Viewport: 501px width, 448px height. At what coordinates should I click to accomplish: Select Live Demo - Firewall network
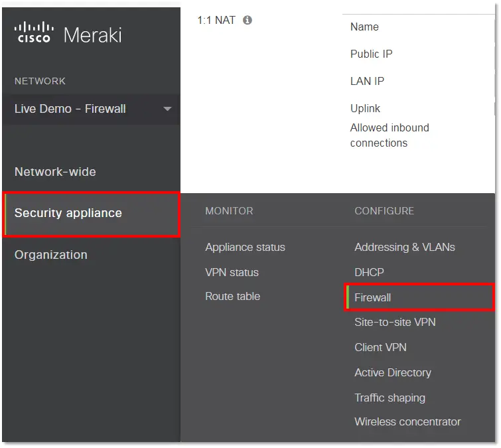pos(70,109)
